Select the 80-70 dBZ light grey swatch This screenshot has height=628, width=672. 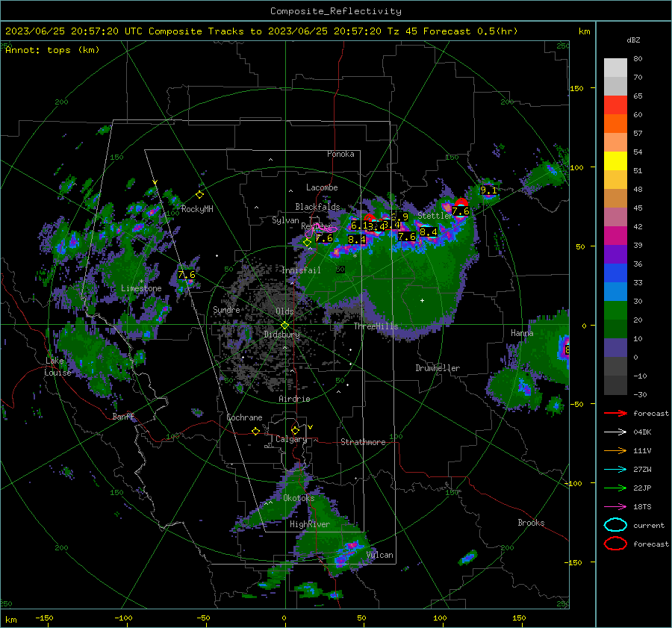coord(615,68)
